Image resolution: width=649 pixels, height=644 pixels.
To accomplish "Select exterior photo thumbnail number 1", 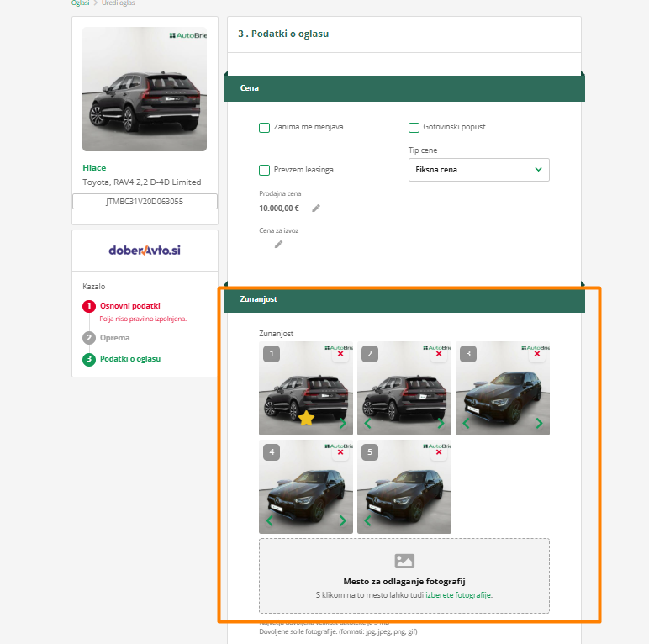I will pyautogui.click(x=306, y=388).
